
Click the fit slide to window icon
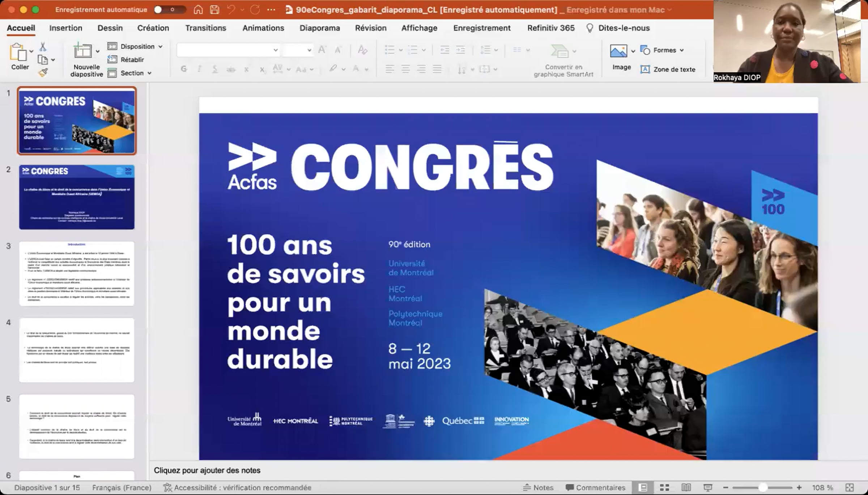(x=850, y=487)
